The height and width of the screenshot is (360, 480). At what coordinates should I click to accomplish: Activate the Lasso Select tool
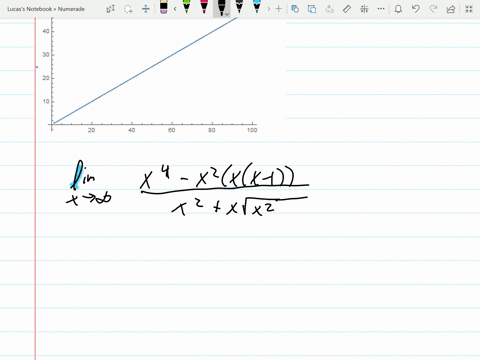pos(128,9)
